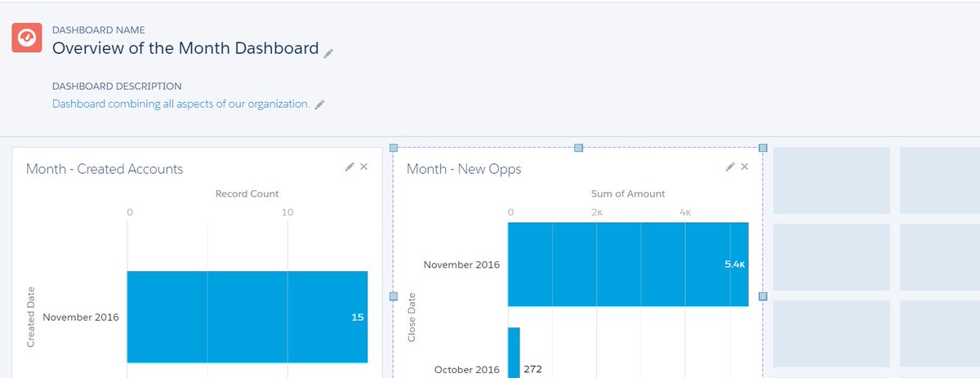
Task: Click the October 2016 bar showing 272
Action: (x=514, y=353)
